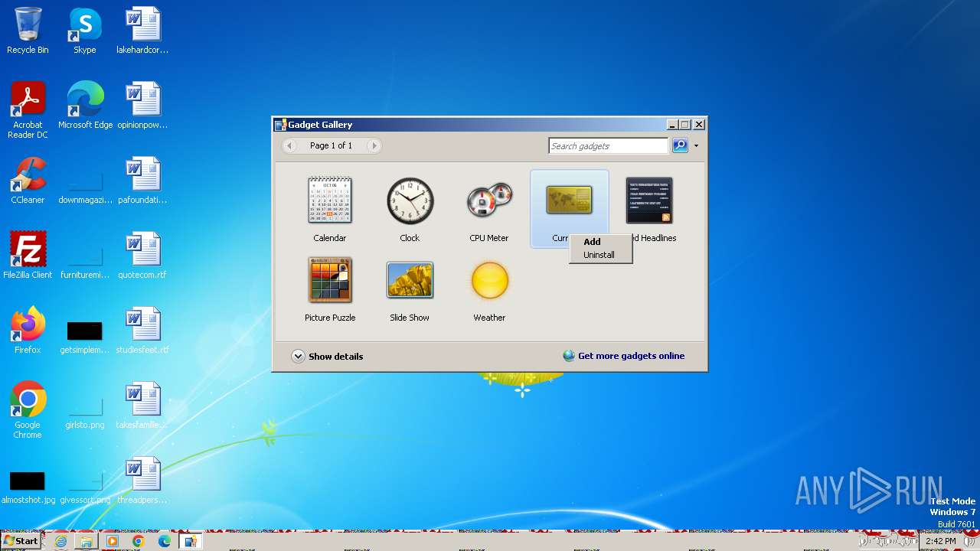Select the getsimplem... desktop file

click(85, 337)
